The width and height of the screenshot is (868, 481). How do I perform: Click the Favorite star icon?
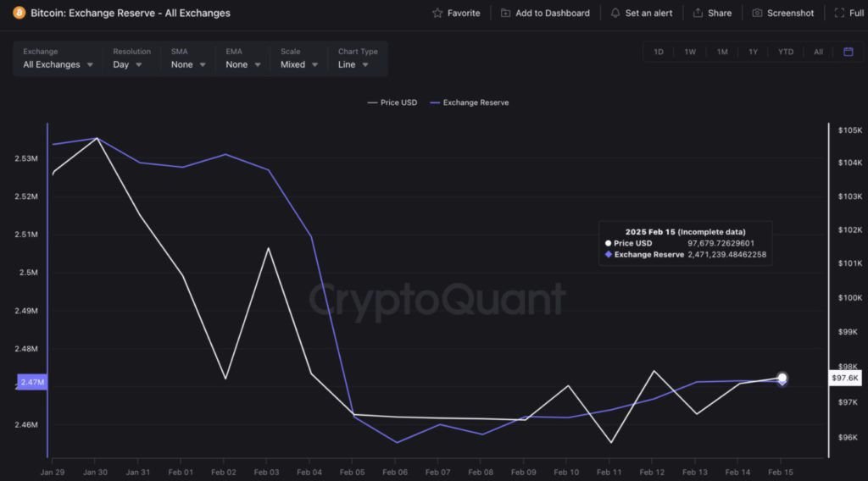pos(437,13)
